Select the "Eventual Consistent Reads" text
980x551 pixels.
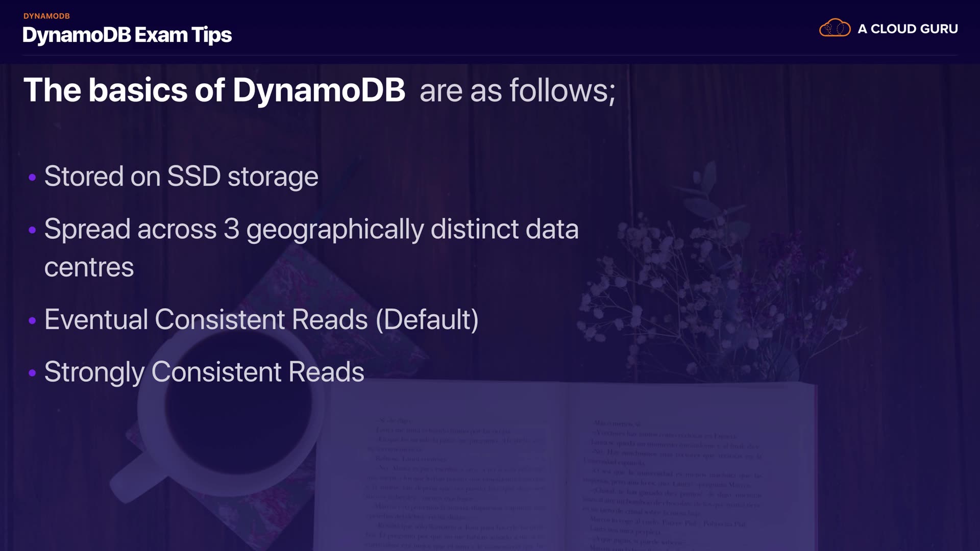pyautogui.click(x=206, y=320)
